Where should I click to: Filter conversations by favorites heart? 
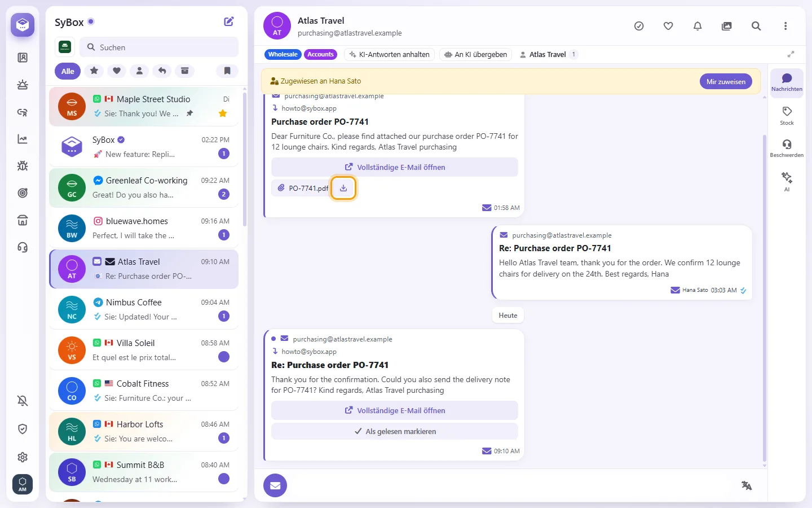(117, 71)
